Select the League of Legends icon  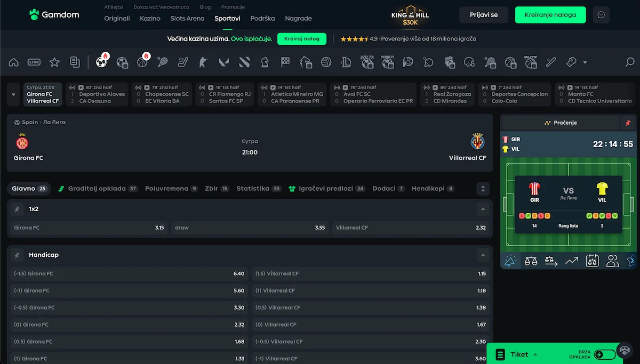tap(346, 62)
